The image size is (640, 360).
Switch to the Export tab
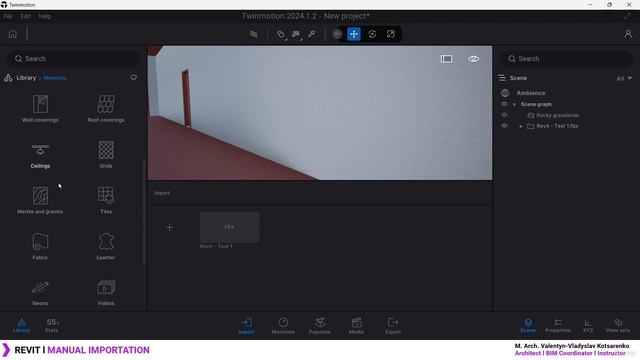393,326
